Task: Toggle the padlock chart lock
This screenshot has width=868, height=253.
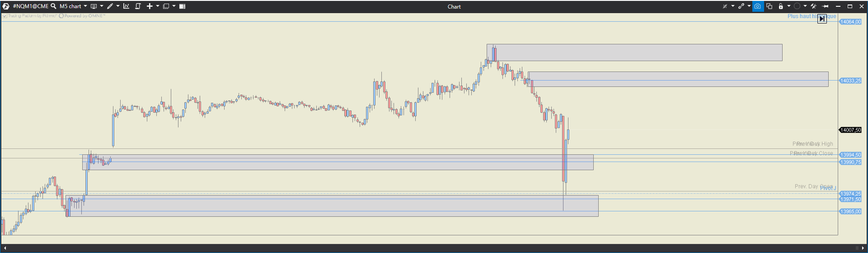Action: click(x=780, y=6)
